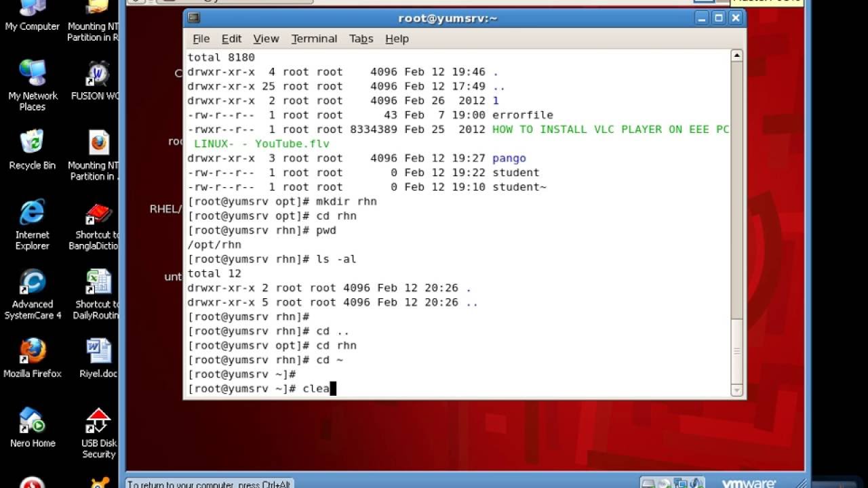868x488 pixels.
Task: Click the vmware logo in status bar
Action: tap(748, 483)
